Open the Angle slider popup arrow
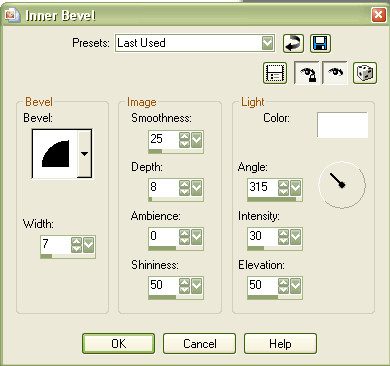Screen dimensions: 390x366 click(x=295, y=188)
